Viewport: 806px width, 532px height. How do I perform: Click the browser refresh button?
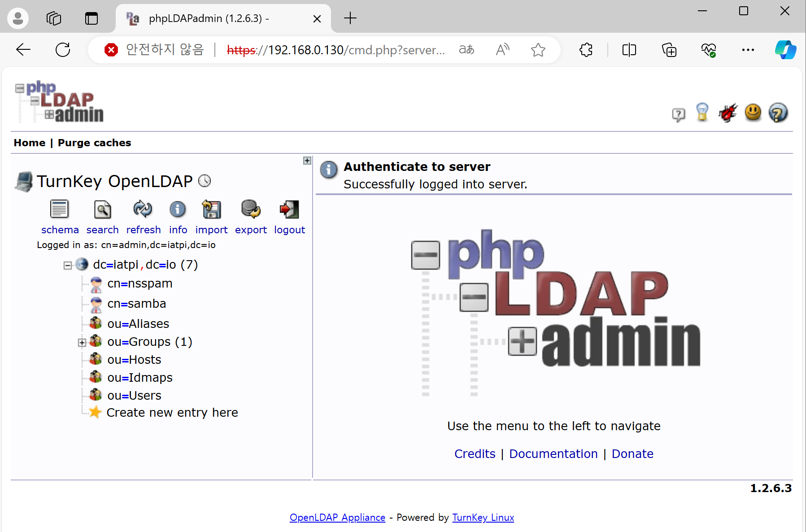coord(63,50)
